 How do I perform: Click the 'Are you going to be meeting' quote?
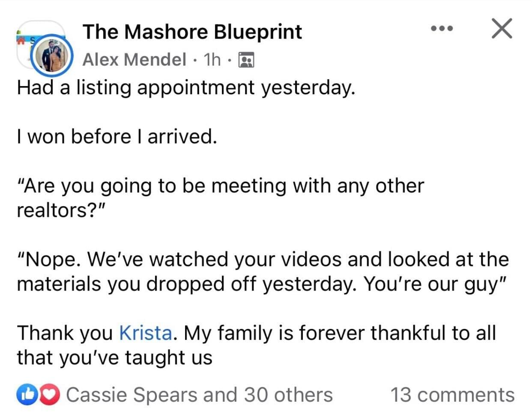point(221,198)
